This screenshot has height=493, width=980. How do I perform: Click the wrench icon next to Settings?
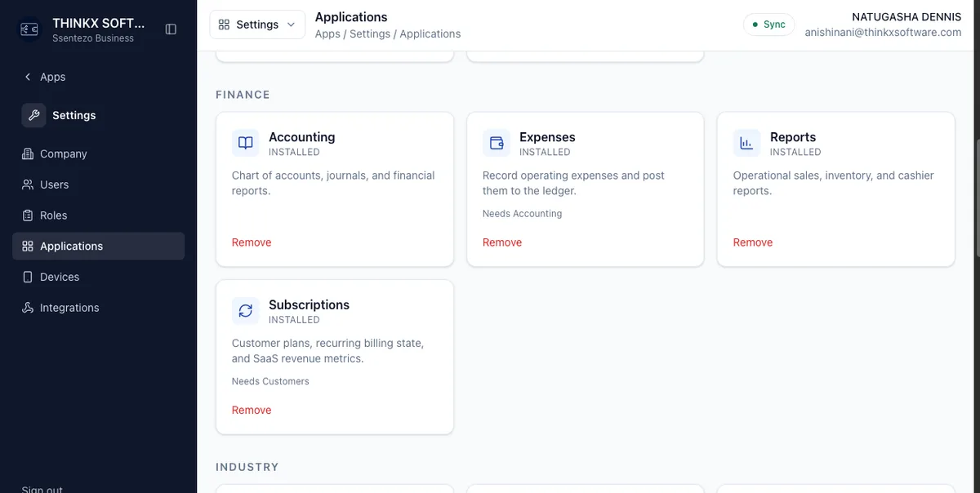[33, 115]
